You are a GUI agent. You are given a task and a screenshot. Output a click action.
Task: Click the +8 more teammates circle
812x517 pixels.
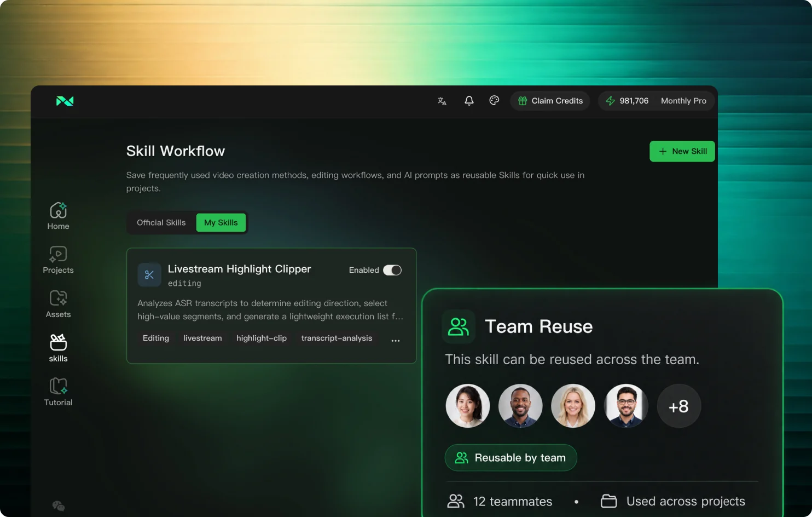679,406
